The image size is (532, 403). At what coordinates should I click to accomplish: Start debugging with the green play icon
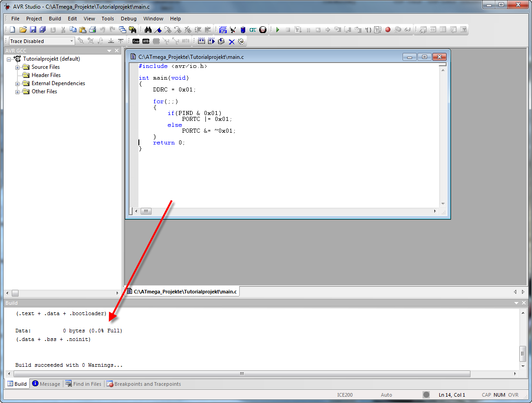(x=278, y=30)
